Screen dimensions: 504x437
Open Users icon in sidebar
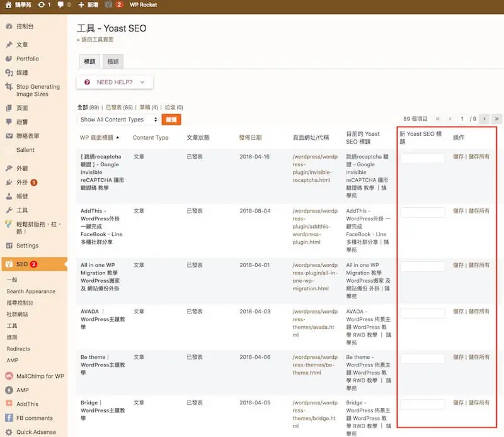coord(9,196)
